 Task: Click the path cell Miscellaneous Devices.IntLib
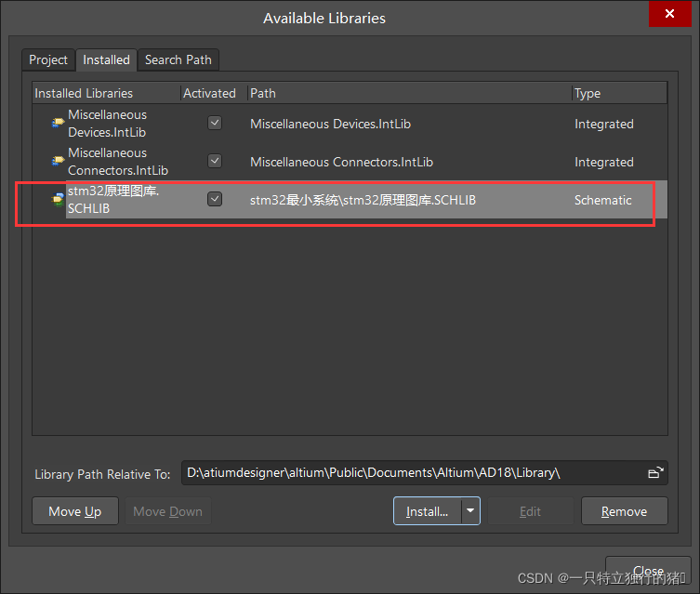330,124
